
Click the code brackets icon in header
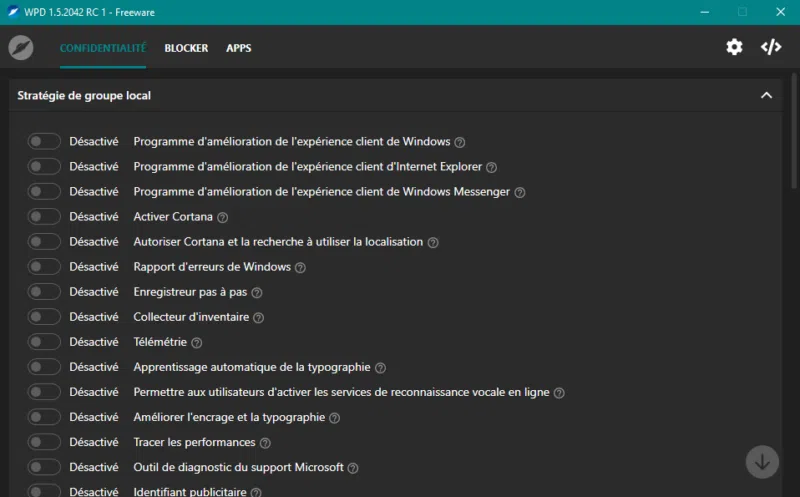tap(771, 47)
